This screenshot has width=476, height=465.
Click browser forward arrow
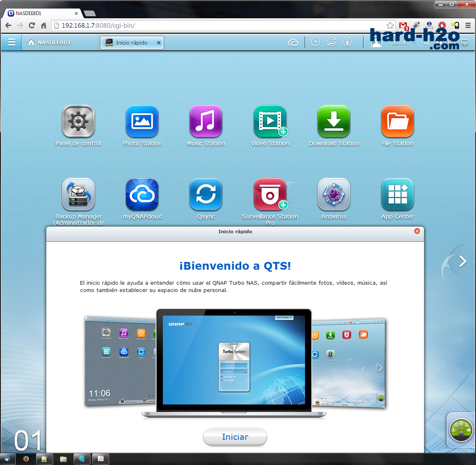(20, 26)
